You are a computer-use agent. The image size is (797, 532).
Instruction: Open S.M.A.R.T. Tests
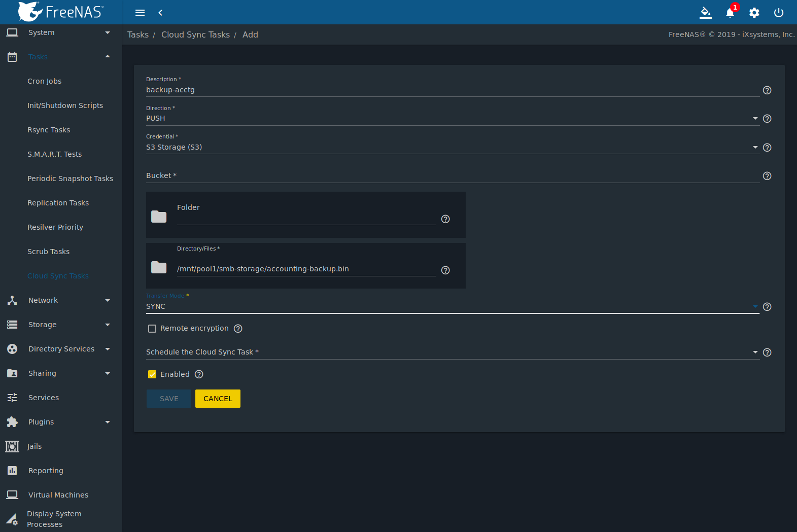54,154
